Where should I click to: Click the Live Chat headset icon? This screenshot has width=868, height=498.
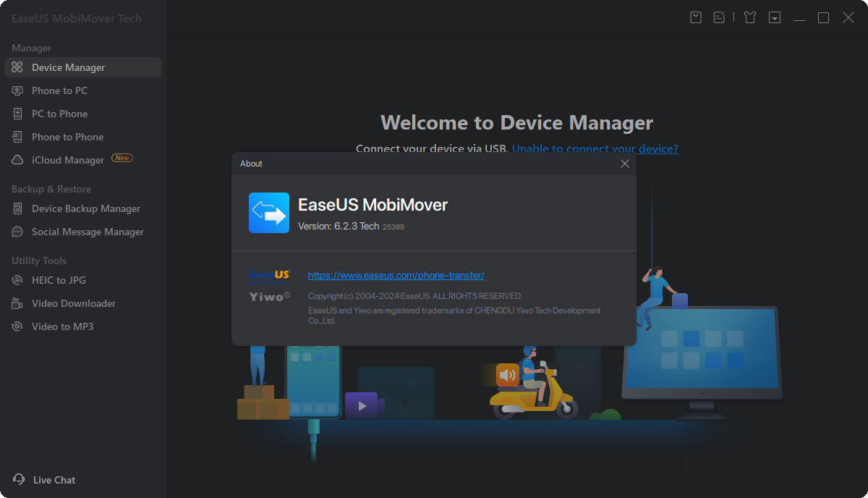click(x=19, y=479)
